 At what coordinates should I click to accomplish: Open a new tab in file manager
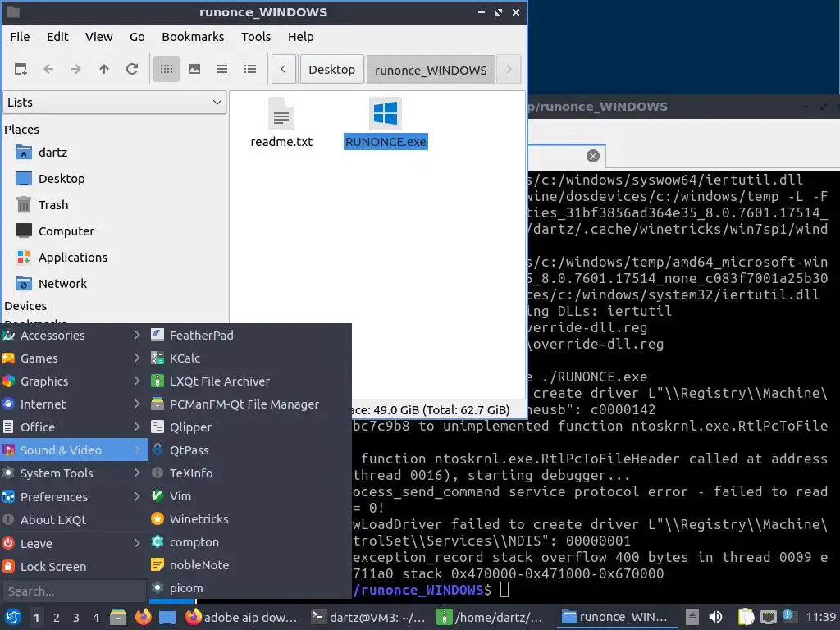point(21,69)
